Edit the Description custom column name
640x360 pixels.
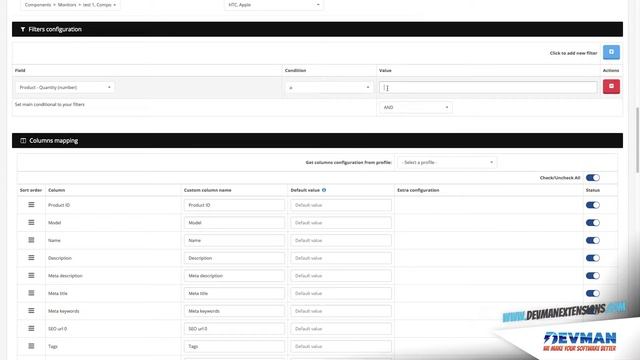pyautogui.click(x=234, y=258)
